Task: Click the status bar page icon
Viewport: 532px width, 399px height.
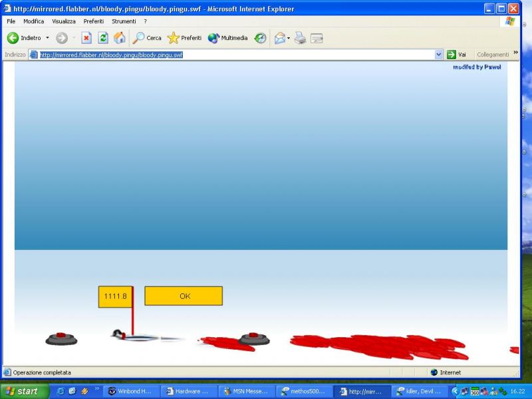Action: (x=7, y=372)
